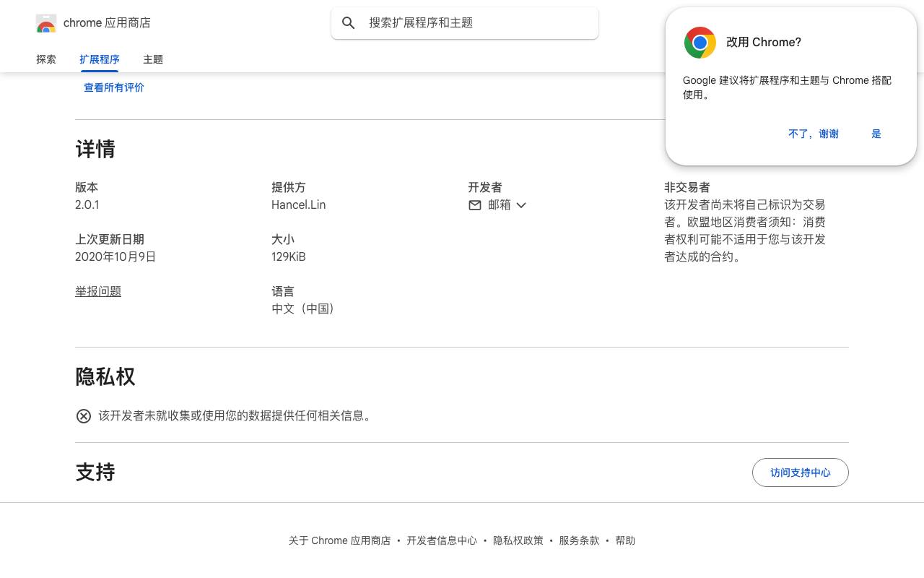Click the email envelope icon under 开发者

point(475,205)
